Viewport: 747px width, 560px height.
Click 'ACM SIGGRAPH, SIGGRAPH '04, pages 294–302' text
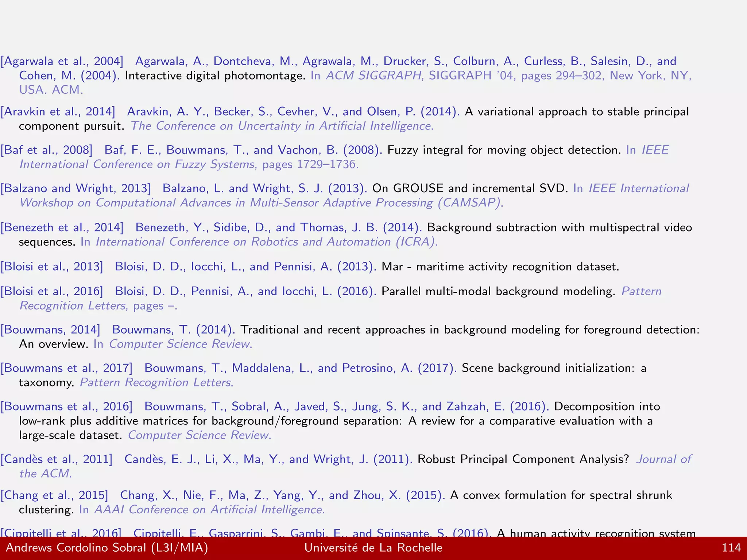click(x=464, y=76)
